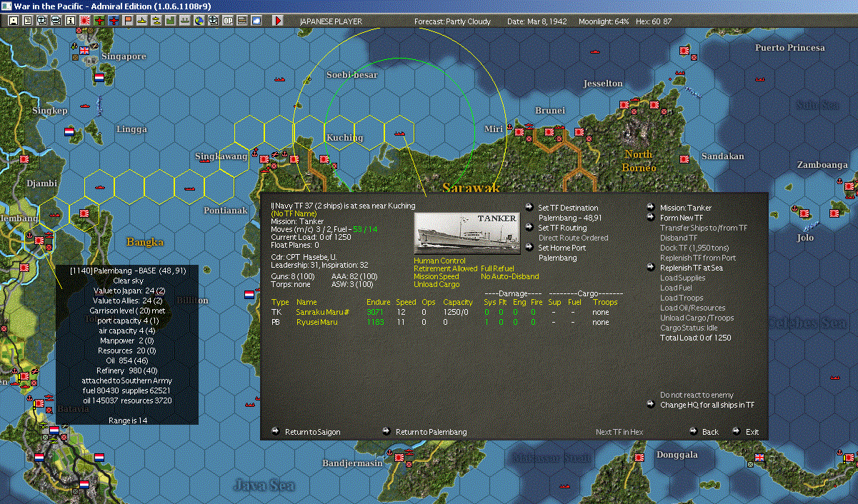The image size is (858, 504).
Task: Toggle Human Control setting
Action: (439, 261)
